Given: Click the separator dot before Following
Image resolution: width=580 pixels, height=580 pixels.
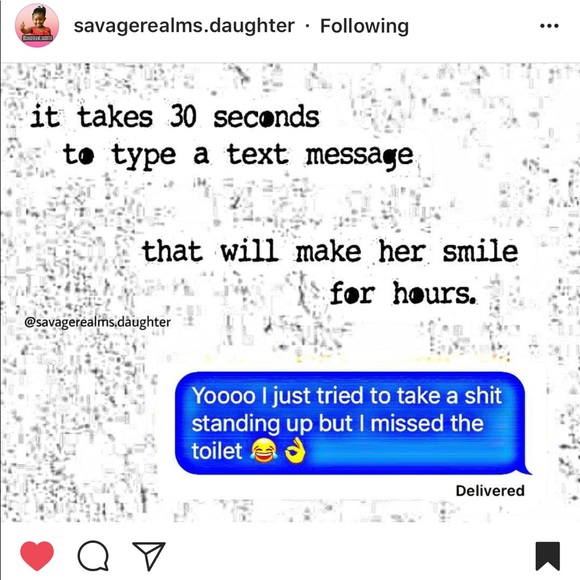Looking at the screenshot, I should click(307, 26).
